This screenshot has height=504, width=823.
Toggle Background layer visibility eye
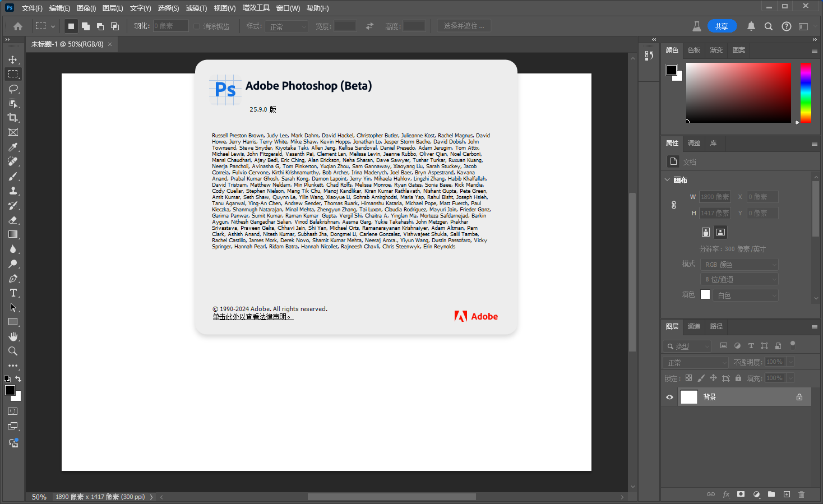(669, 397)
